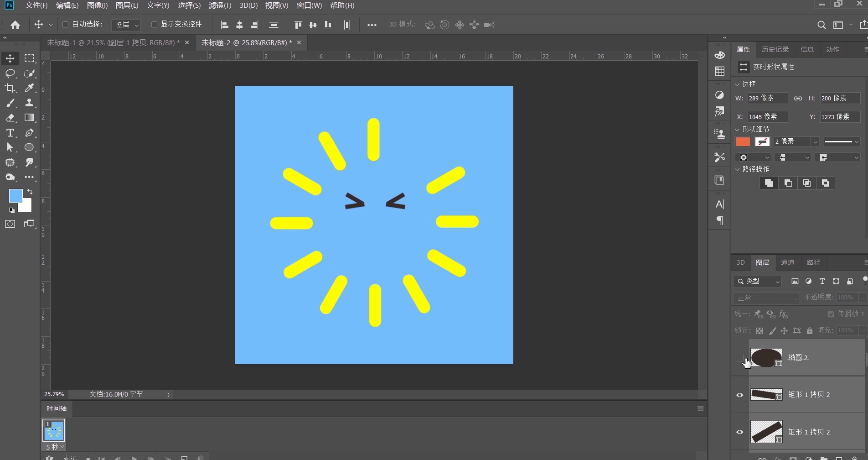868x460 pixels.
Task: Select the Ellipse shape tool
Action: pos(29,147)
